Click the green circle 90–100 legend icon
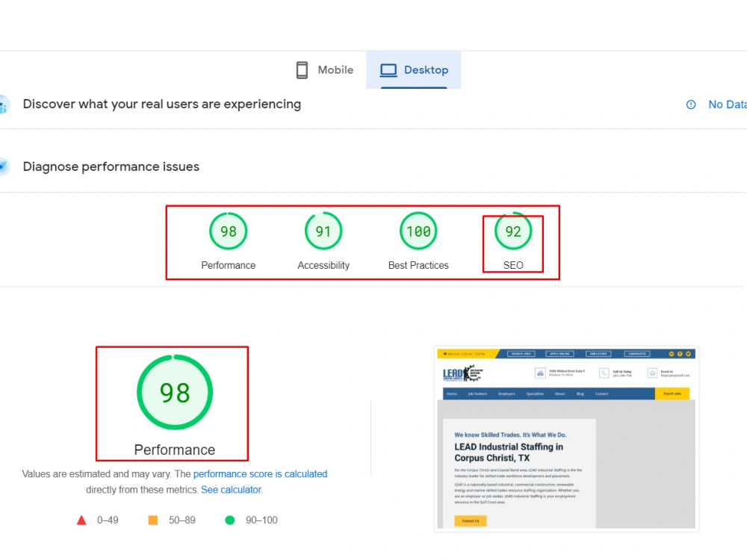The image size is (747, 560). coord(229,520)
